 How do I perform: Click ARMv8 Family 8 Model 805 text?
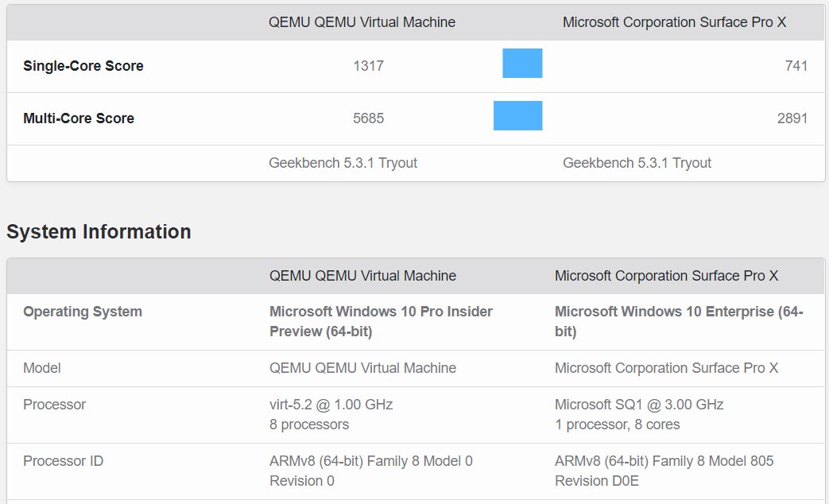click(x=664, y=471)
